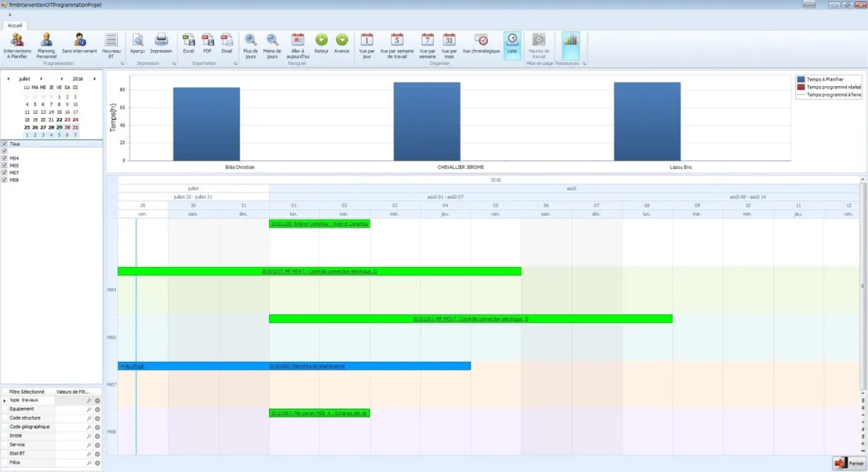Send the planning by Email
Screen dimensions: 868x472
point(227,43)
